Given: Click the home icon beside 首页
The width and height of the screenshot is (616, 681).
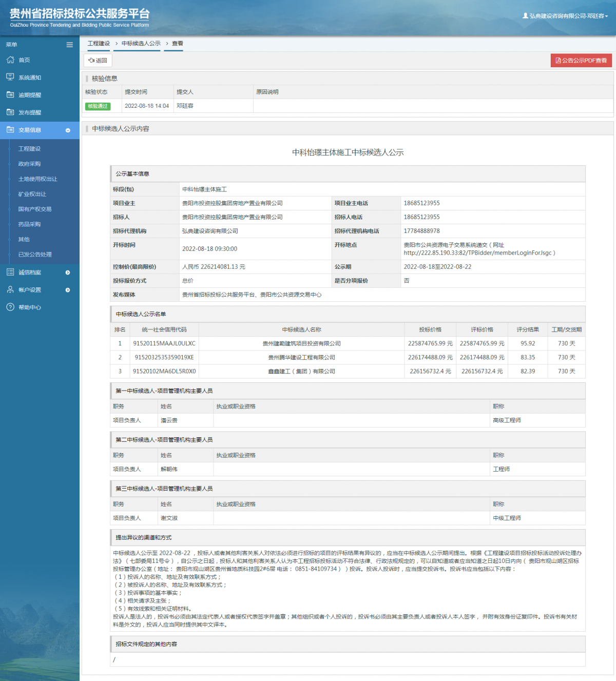Looking at the screenshot, I should point(10,60).
